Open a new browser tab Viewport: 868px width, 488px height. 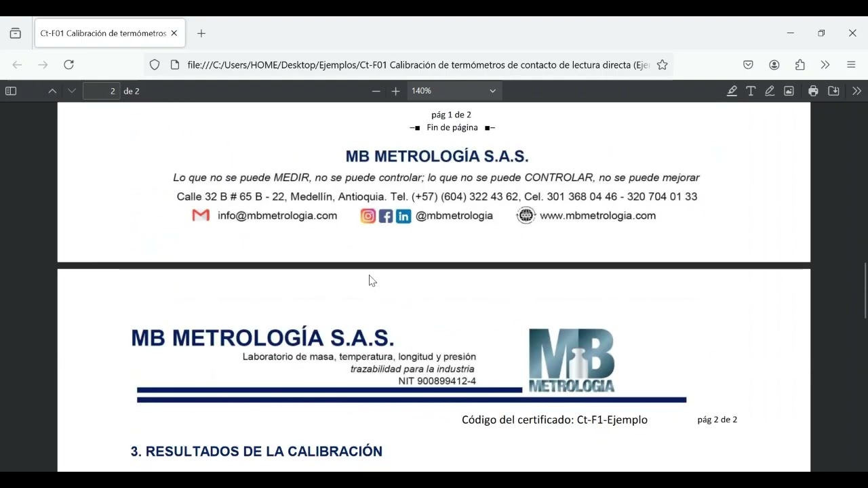pos(201,33)
